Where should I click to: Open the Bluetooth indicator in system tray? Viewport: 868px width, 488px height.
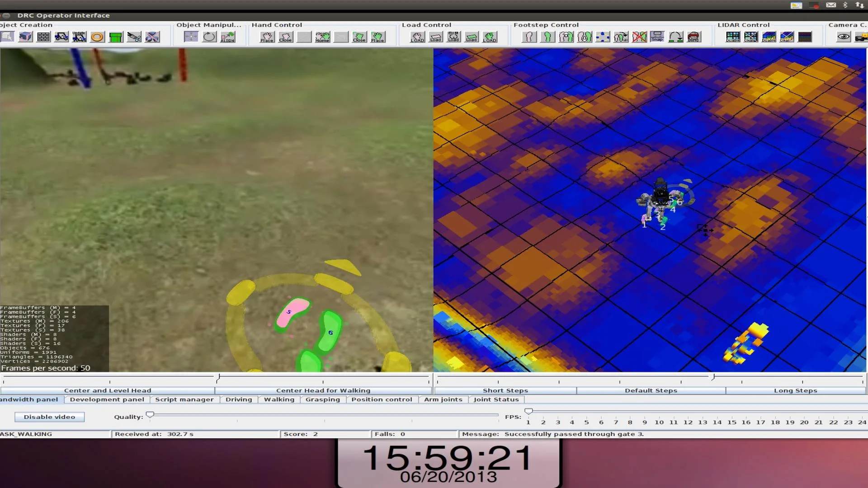845,5
